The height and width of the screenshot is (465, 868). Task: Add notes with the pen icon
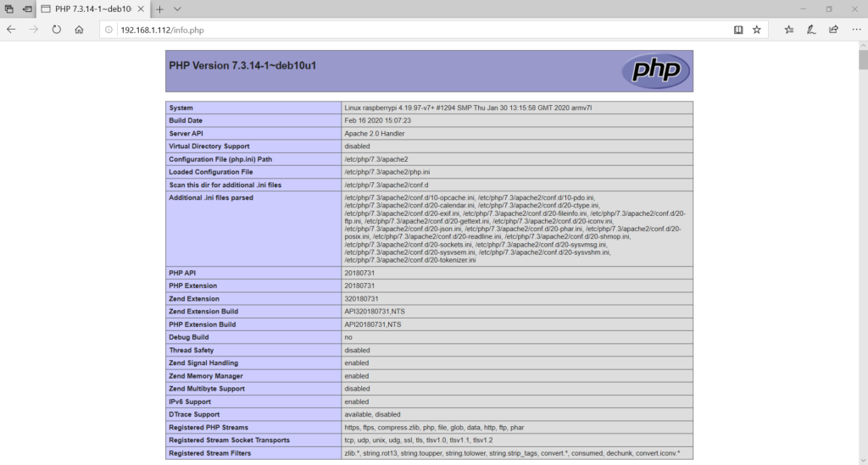pyautogui.click(x=811, y=29)
